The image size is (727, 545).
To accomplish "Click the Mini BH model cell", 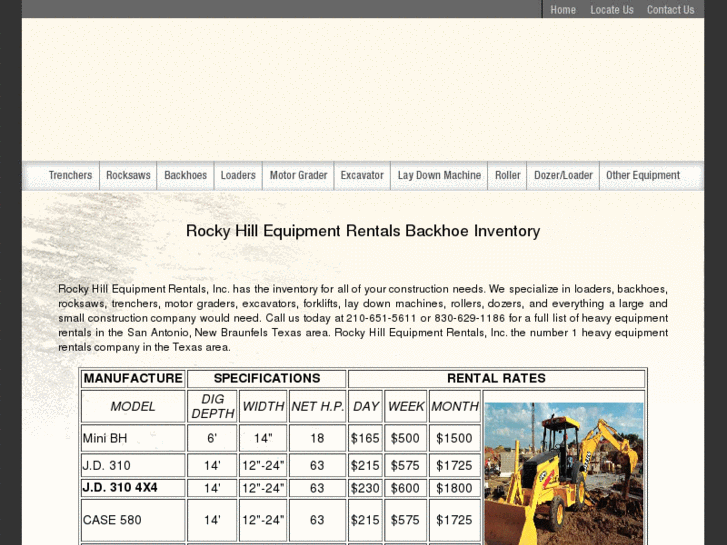I will click(133, 438).
